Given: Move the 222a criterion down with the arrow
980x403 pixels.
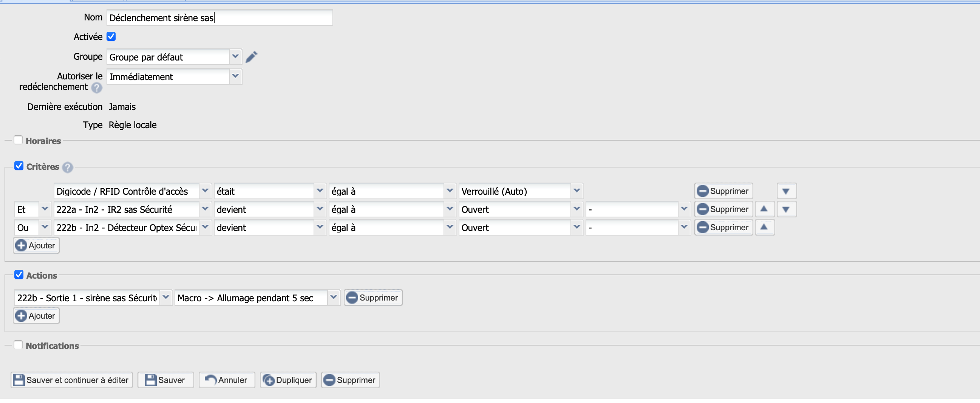Looking at the screenshot, I should pos(785,209).
